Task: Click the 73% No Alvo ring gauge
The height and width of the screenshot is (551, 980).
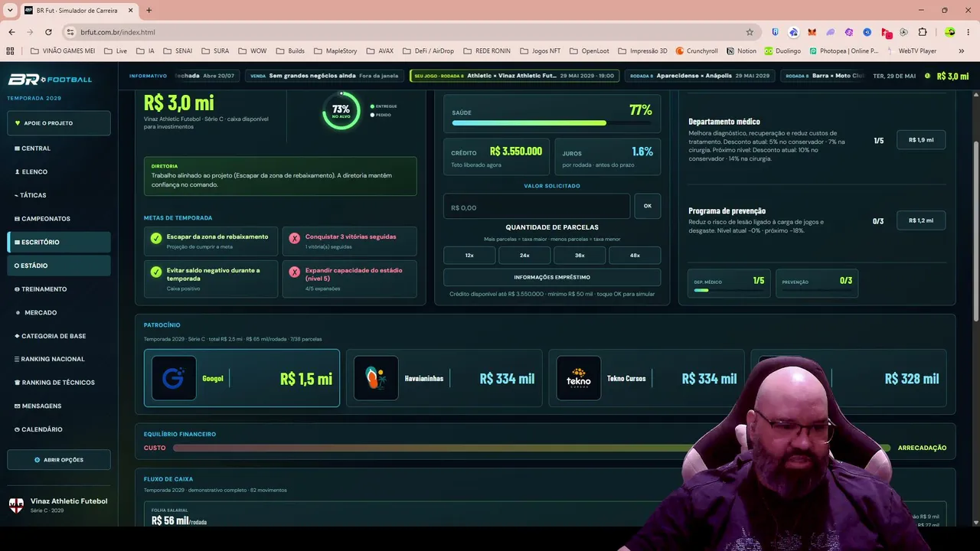Action: tap(341, 111)
